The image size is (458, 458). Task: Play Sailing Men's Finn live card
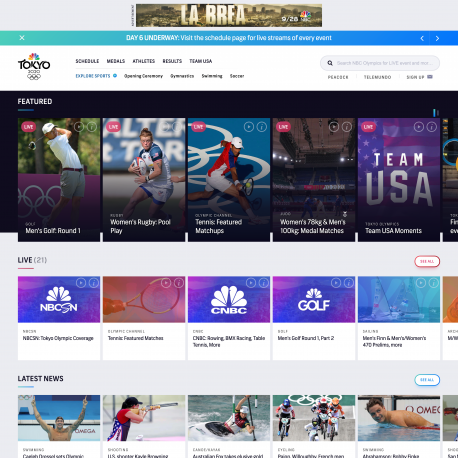[x=421, y=283]
